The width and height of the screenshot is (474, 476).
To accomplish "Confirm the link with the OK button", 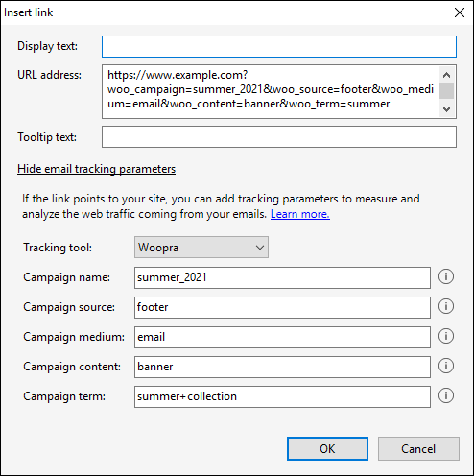I will point(327,448).
